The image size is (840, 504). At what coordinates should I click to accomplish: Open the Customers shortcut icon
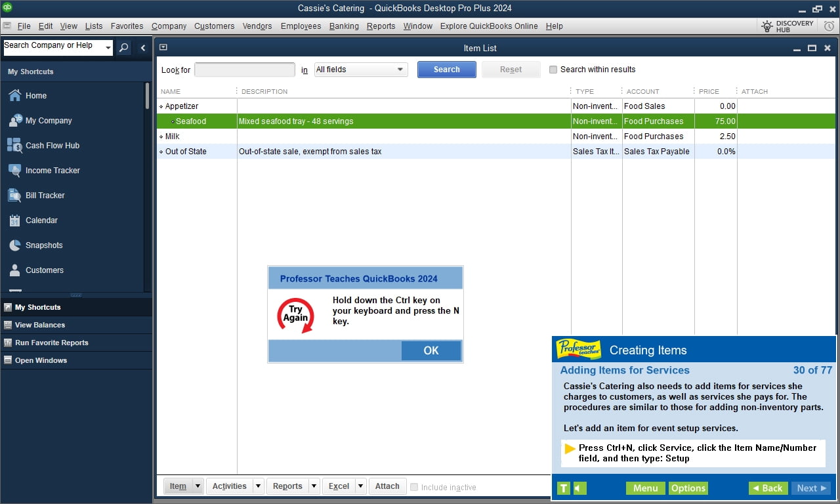point(15,270)
